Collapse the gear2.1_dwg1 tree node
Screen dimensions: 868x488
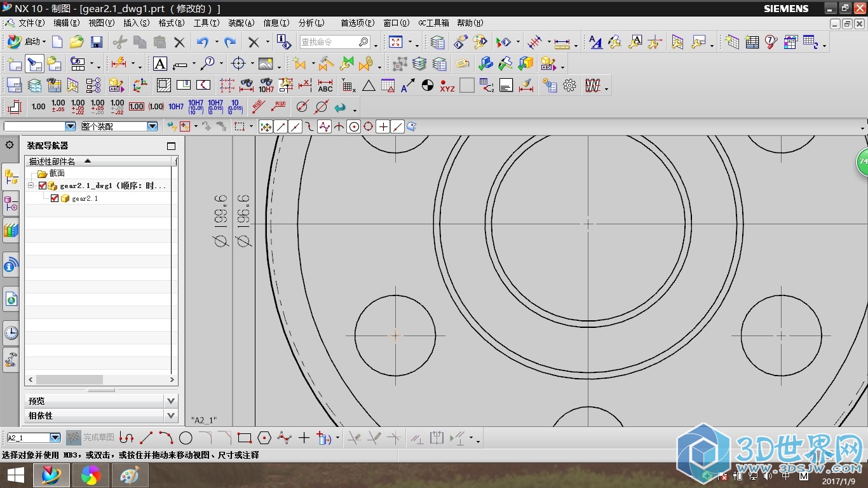(x=31, y=186)
